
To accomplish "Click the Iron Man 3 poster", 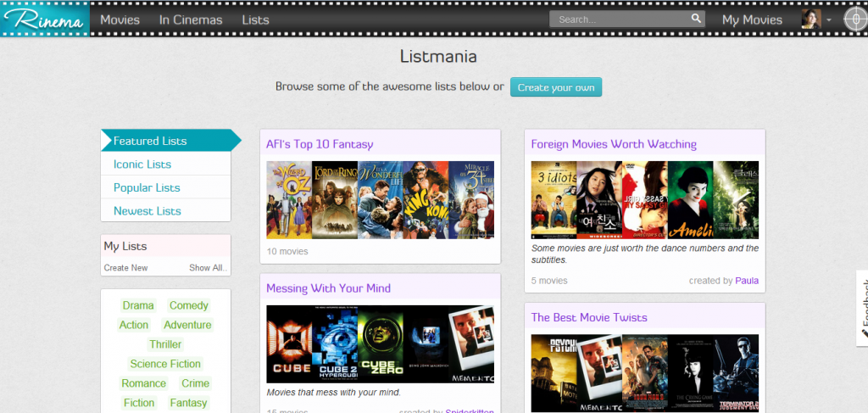I will tap(645, 373).
